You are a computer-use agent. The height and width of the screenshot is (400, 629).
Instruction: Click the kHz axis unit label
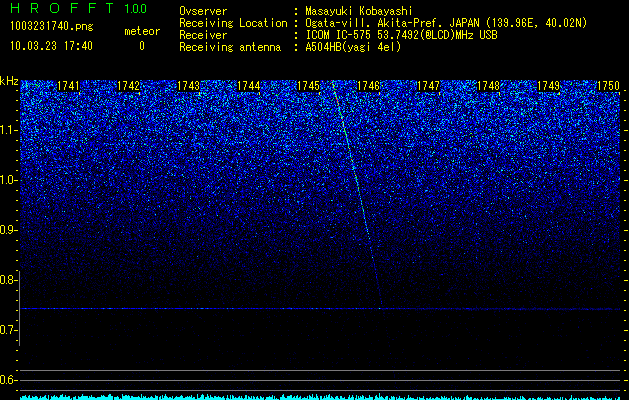9,81
